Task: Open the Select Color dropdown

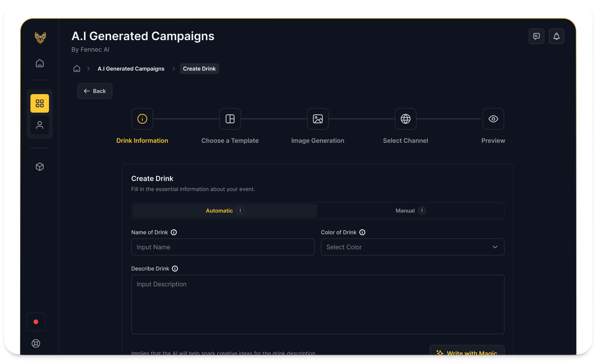Action: coord(412,247)
